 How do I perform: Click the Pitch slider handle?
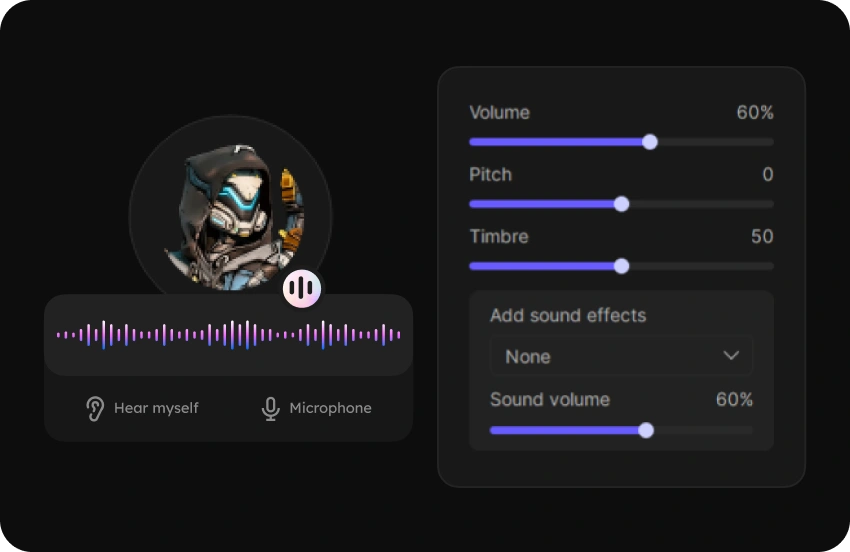[621, 204]
